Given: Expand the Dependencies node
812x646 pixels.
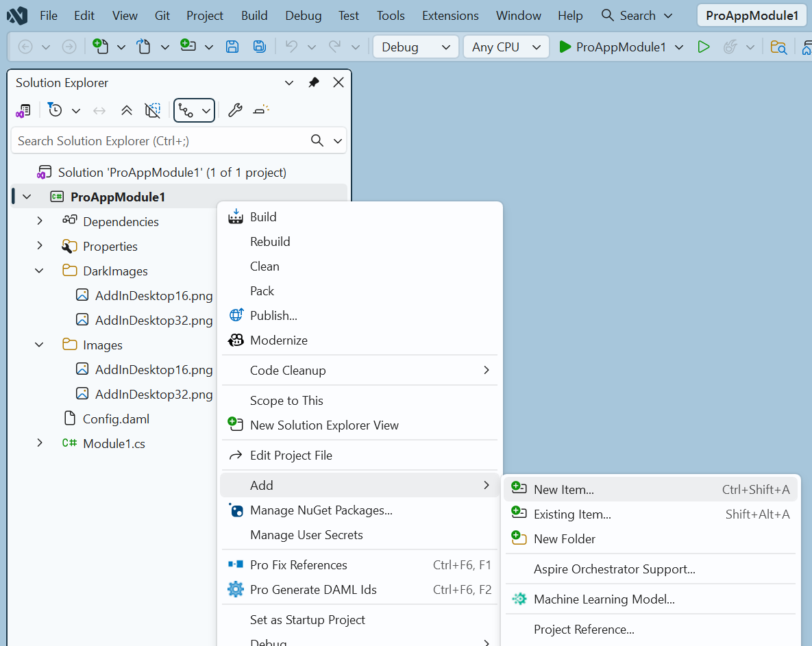Looking at the screenshot, I should click(x=40, y=221).
